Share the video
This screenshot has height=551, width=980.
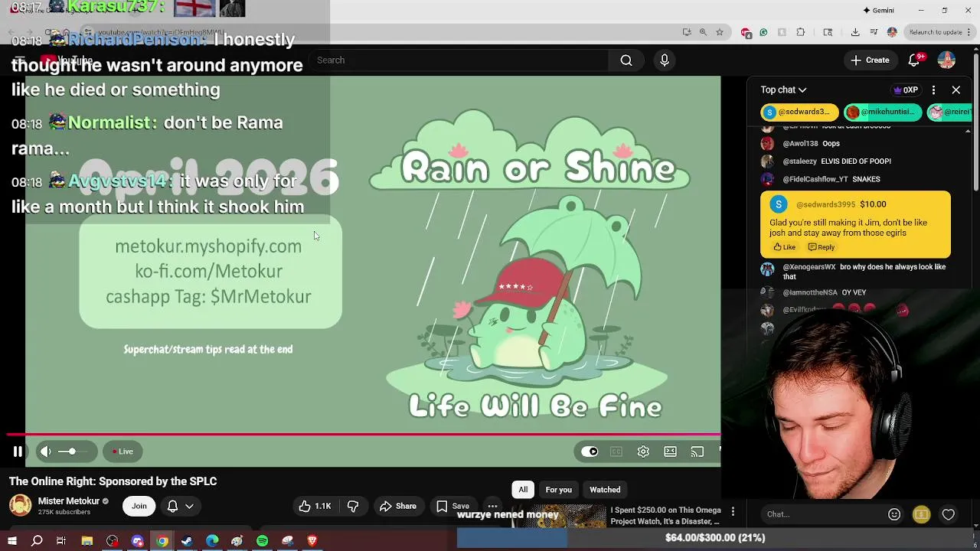[398, 506]
